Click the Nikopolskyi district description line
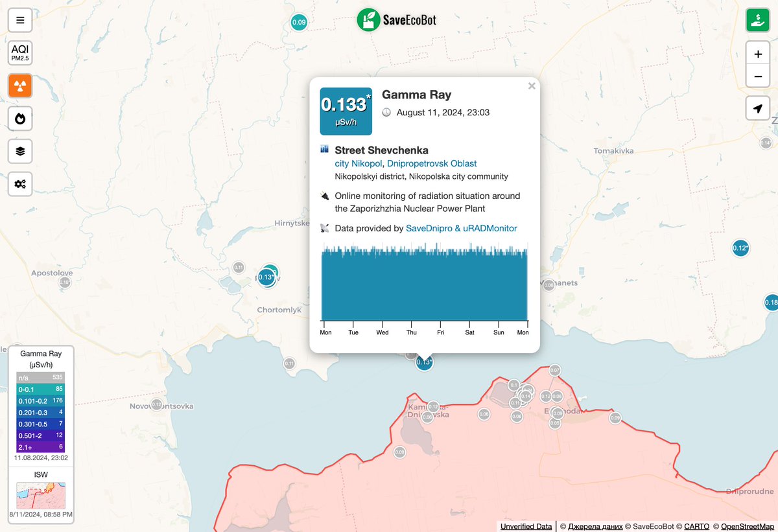 click(421, 176)
